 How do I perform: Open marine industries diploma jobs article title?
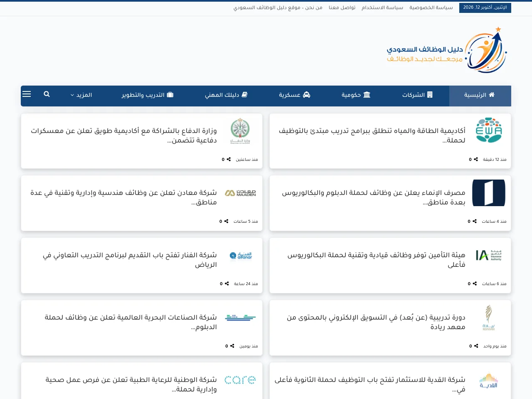coord(131,322)
